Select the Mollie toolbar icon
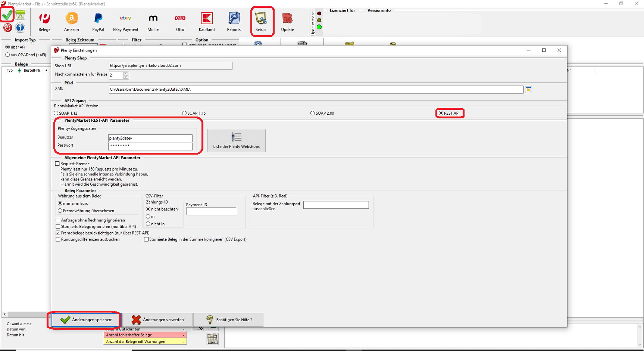The image size is (644, 351). (153, 22)
